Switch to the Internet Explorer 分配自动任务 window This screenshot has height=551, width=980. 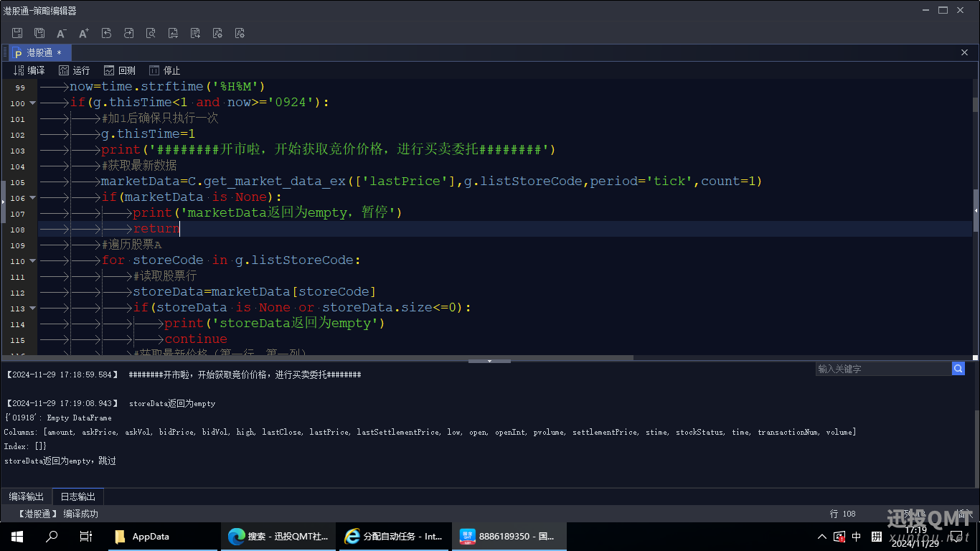394,537
